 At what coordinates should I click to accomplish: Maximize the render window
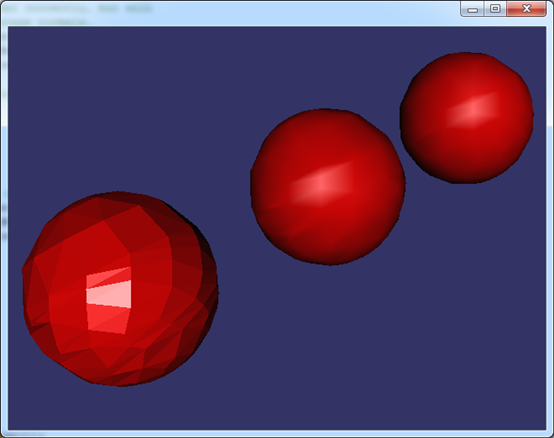coord(495,9)
